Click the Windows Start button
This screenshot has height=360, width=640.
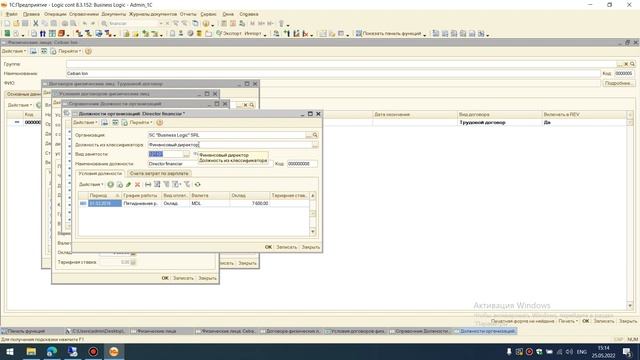pyautogui.click(x=10, y=351)
